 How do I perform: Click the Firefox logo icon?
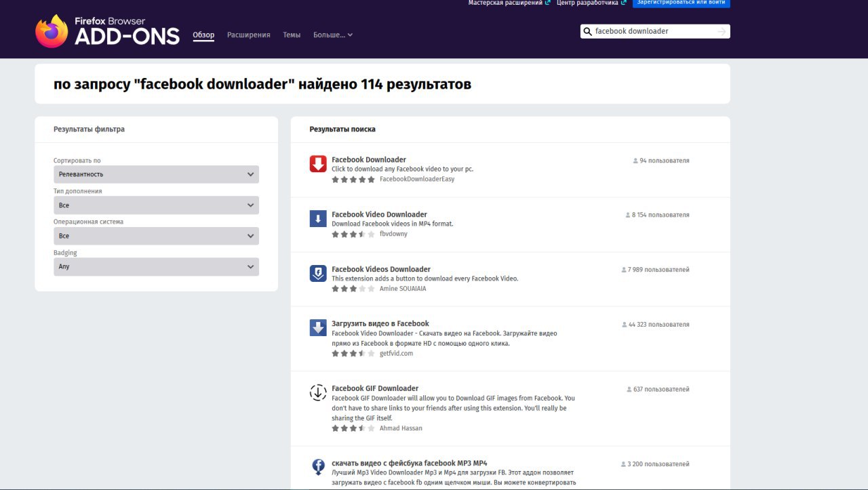click(x=52, y=32)
